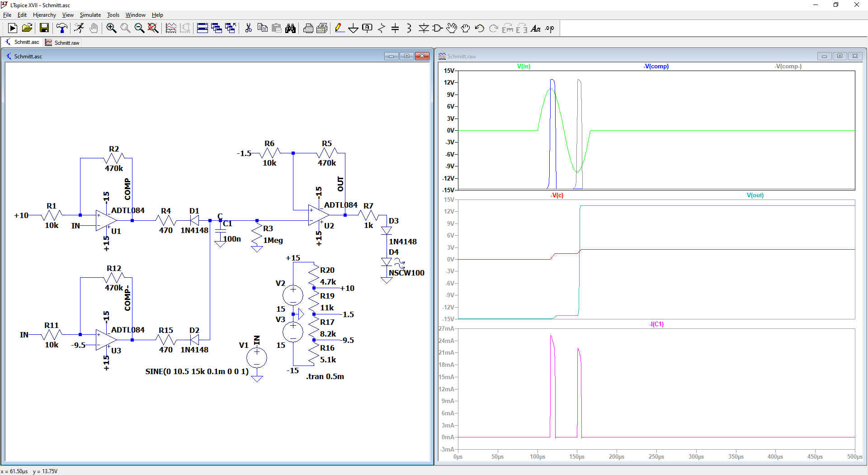868x475 pixels.
Task: Select the Text tool (Aa icon)
Action: pyautogui.click(x=536, y=28)
